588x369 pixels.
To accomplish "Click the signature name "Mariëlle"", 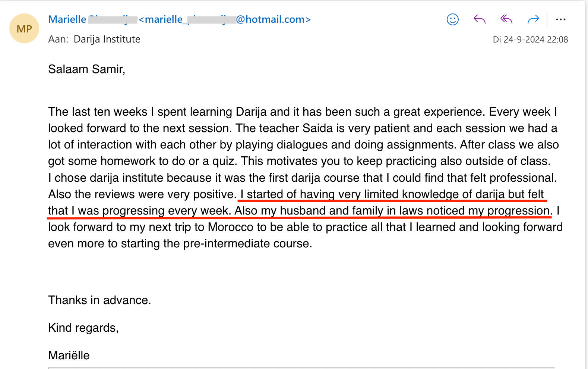I will [69, 356].
